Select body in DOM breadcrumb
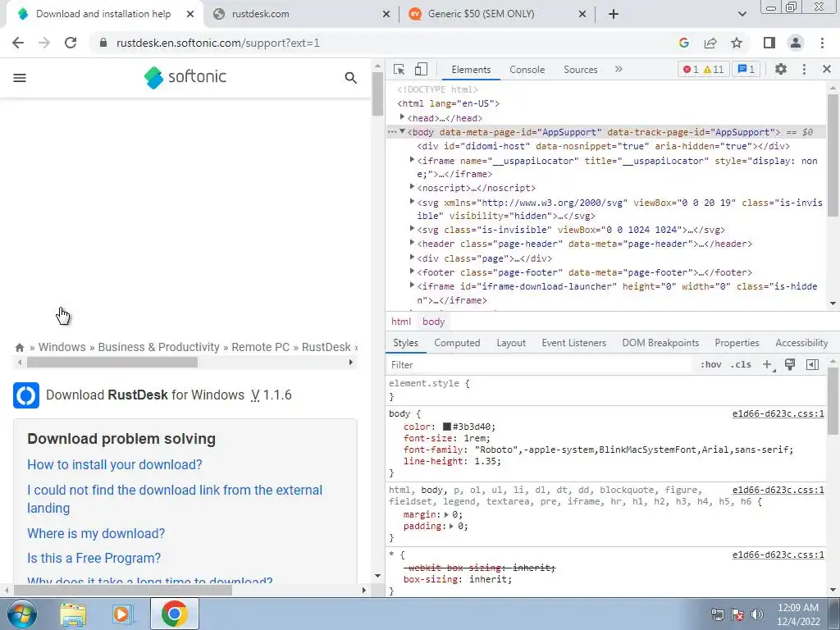This screenshot has height=630, width=840. (433, 322)
